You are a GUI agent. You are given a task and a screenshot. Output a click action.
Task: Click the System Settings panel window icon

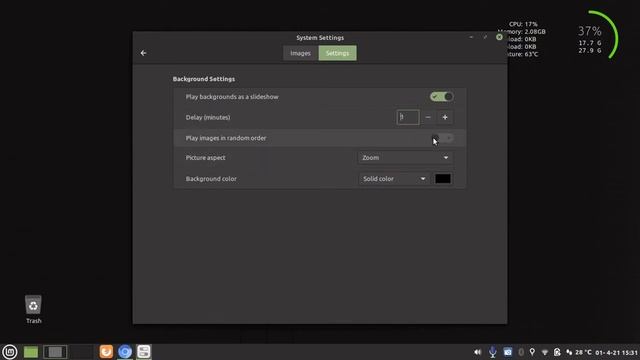(144, 351)
